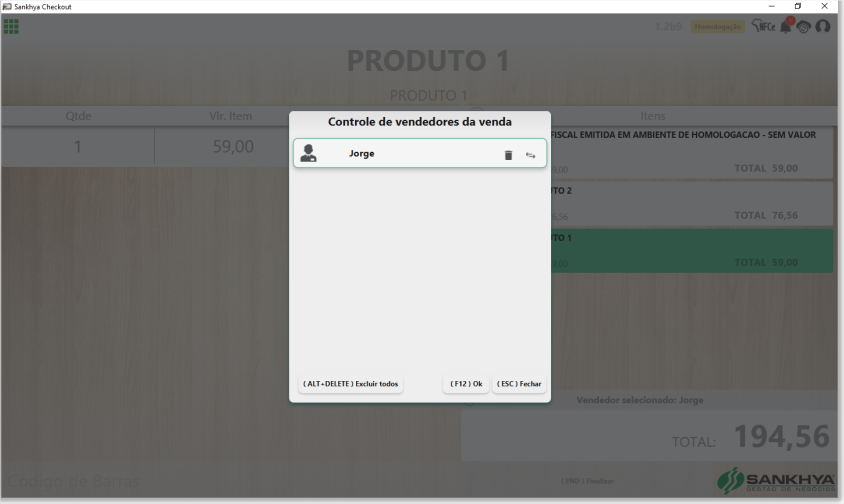The width and height of the screenshot is (844, 504).
Task: Open the notifications bell
Action: (x=786, y=26)
